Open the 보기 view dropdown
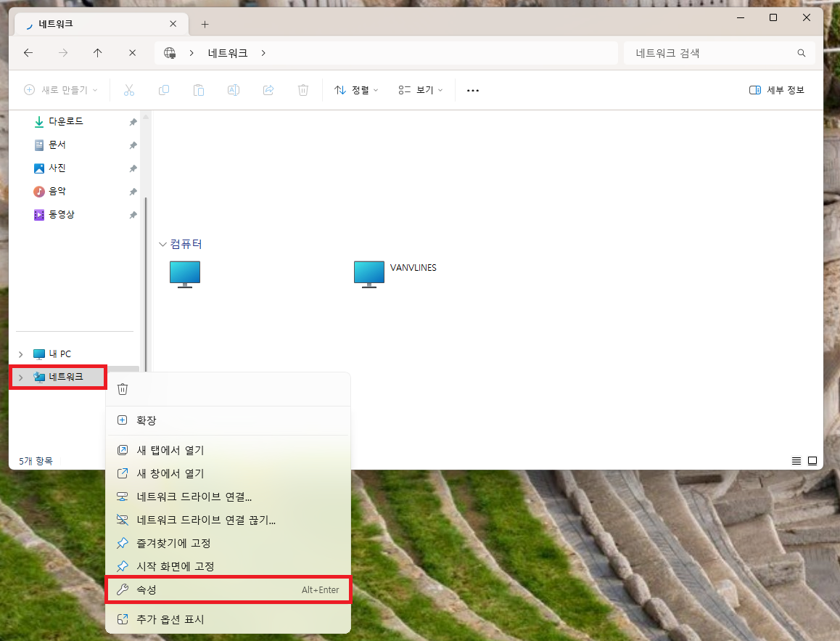840x641 pixels. pos(419,89)
